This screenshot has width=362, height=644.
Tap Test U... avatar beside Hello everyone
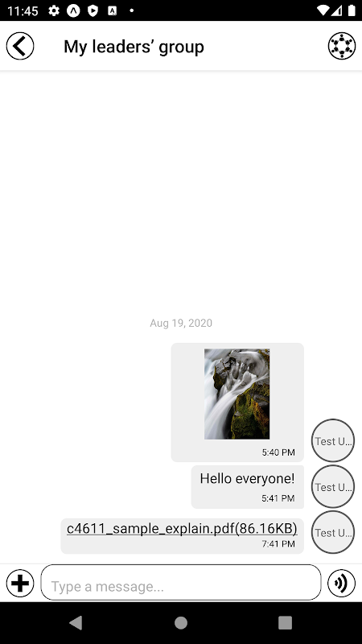click(333, 487)
